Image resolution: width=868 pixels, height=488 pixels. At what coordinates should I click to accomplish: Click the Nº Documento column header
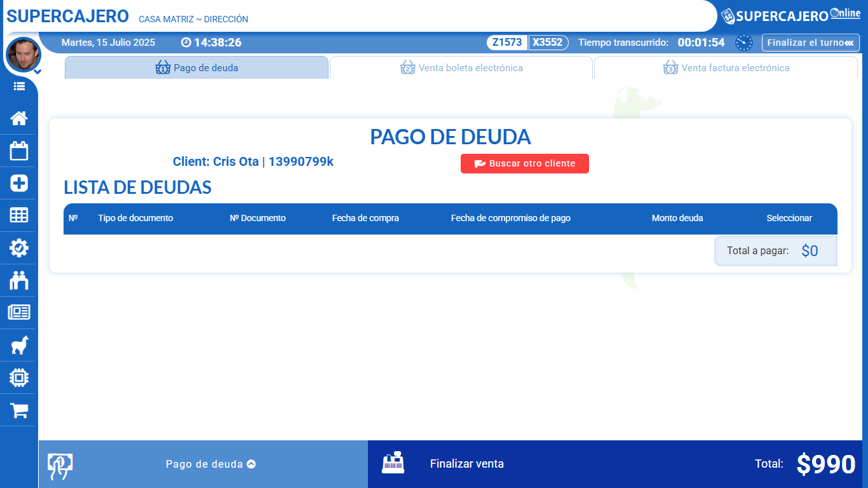258,218
